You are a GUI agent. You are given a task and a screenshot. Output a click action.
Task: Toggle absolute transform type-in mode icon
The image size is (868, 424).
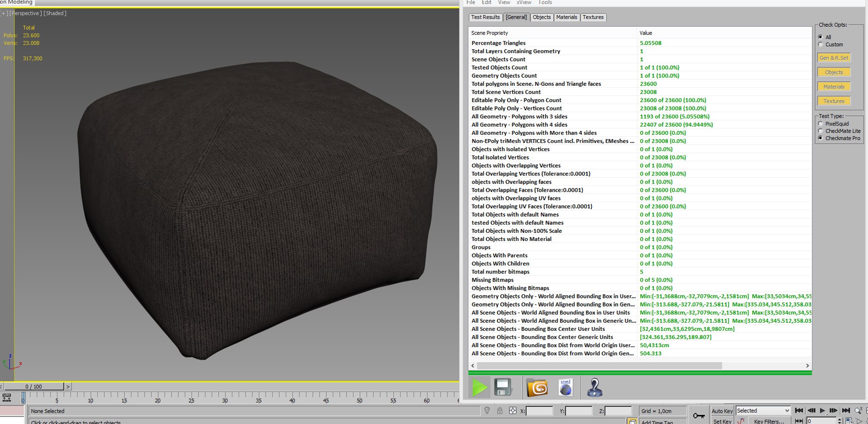pyautogui.click(x=513, y=410)
